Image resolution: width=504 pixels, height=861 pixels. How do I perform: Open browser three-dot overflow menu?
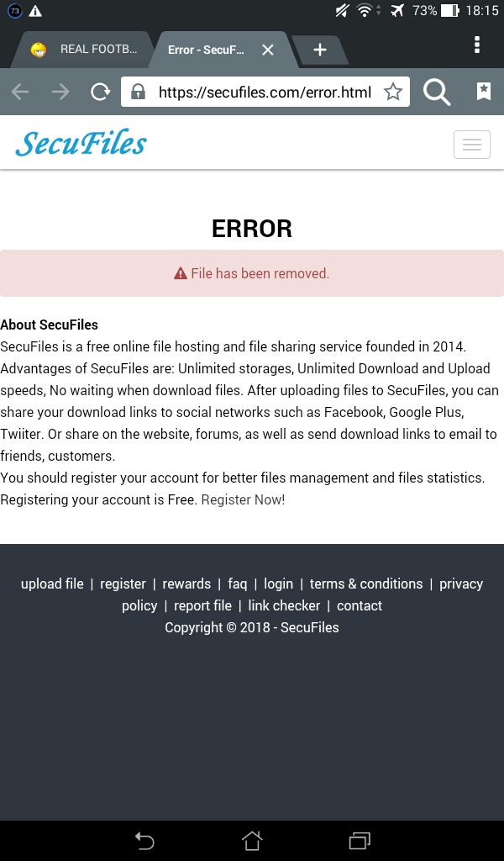(477, 45)
